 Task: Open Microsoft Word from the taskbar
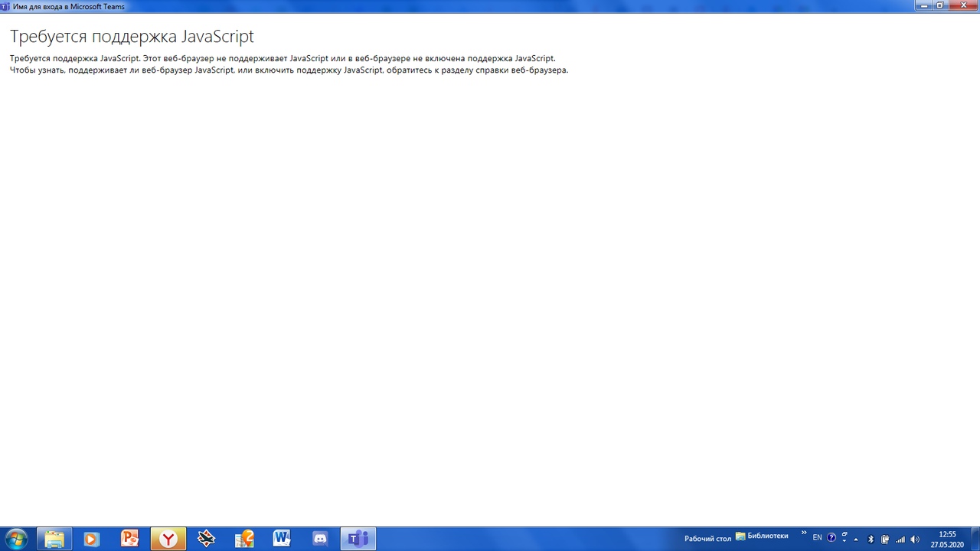point(282,539)
